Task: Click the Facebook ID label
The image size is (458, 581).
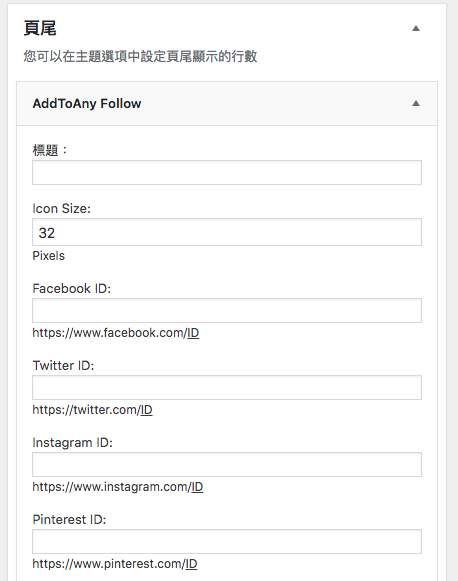Action: click(72, 289)
